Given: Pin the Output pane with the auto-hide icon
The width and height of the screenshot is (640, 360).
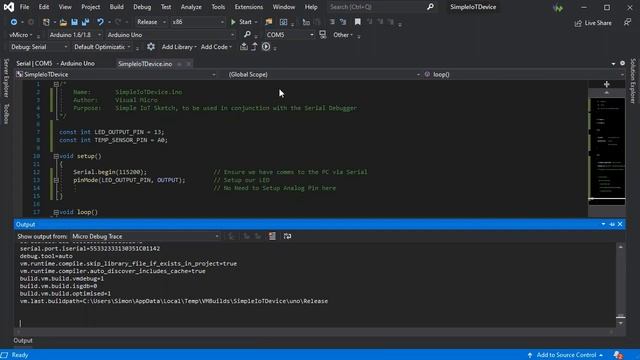Looking at the screenshot, I should pos(612,224).
